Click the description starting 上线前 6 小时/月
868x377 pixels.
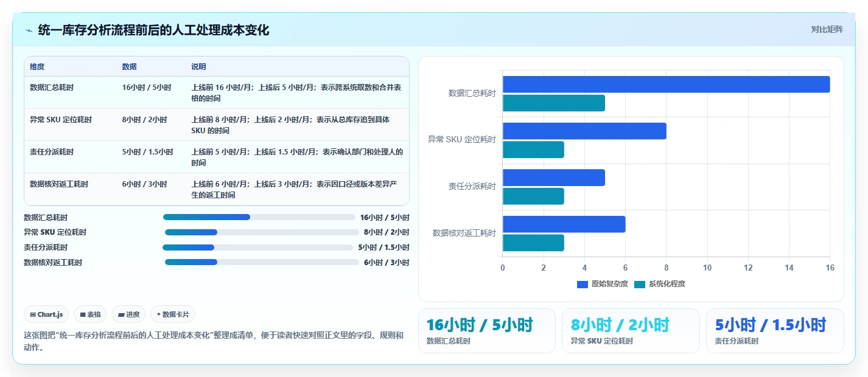coord(295,190)
